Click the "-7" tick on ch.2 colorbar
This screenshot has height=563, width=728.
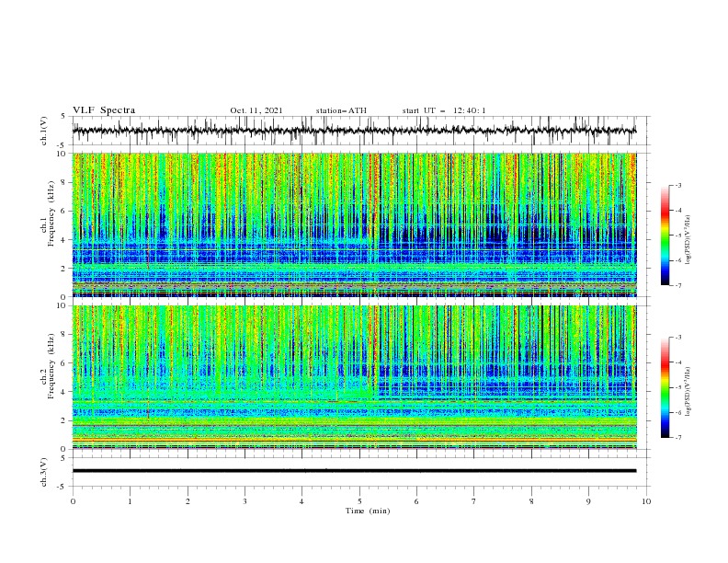tap(678, 438)
